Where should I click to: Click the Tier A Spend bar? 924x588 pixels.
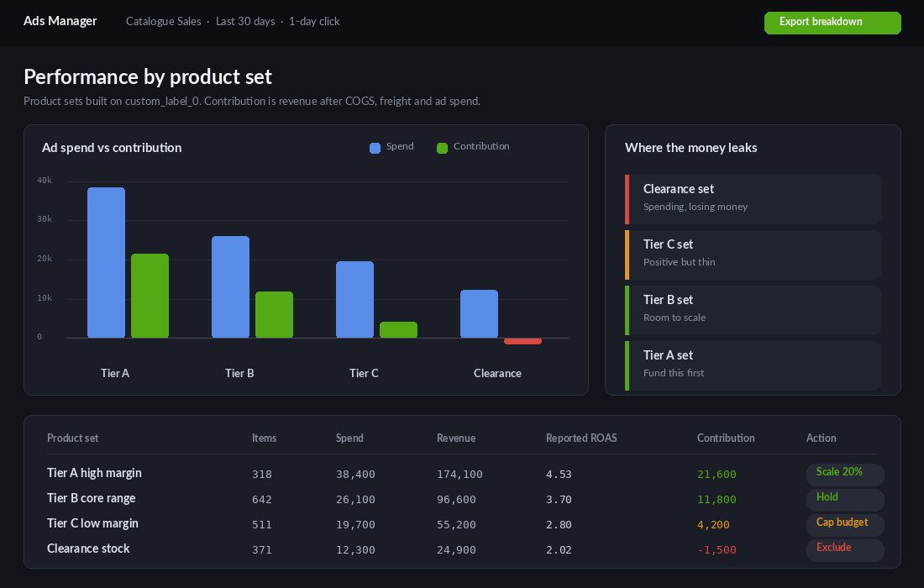(x=106, y=263)
